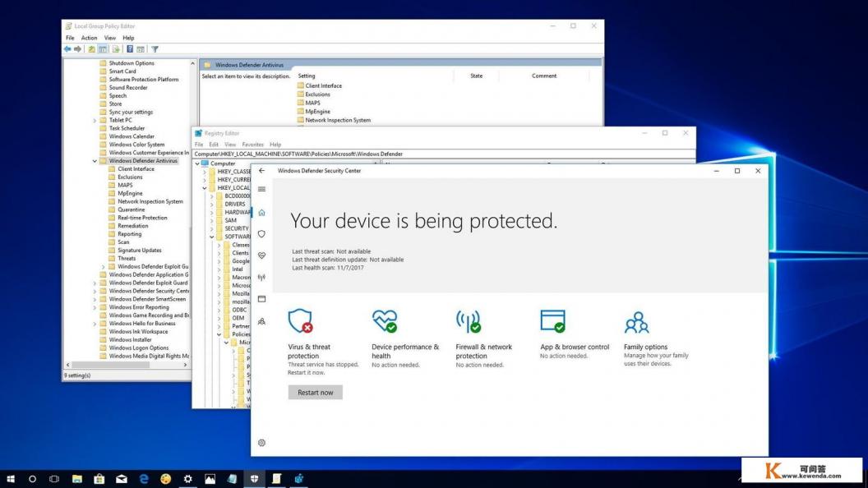The width and height of the screenshot is (868, 488).
Task: Expand the Windows Defender SmartScreen node
Action: (x=95, y=299)
